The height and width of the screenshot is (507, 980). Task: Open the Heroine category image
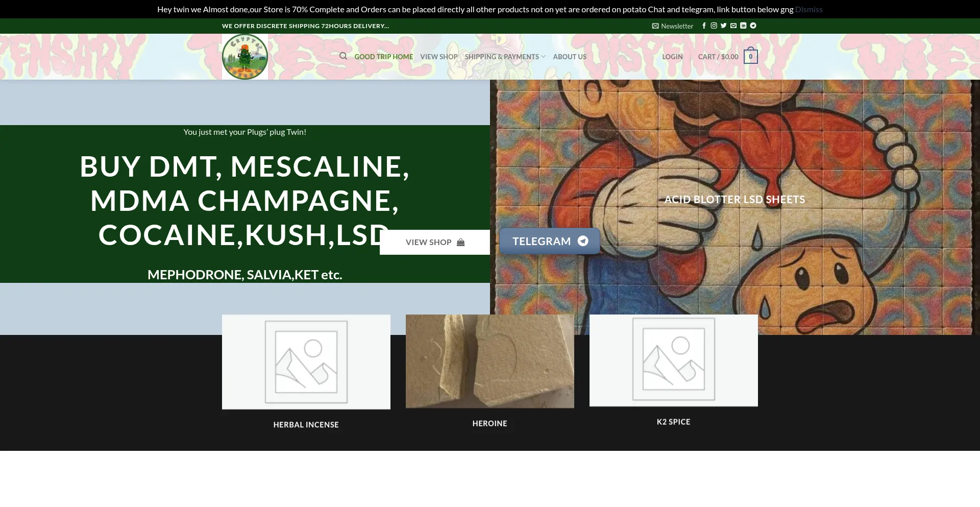pyautogui.click(x=490, y=361)
